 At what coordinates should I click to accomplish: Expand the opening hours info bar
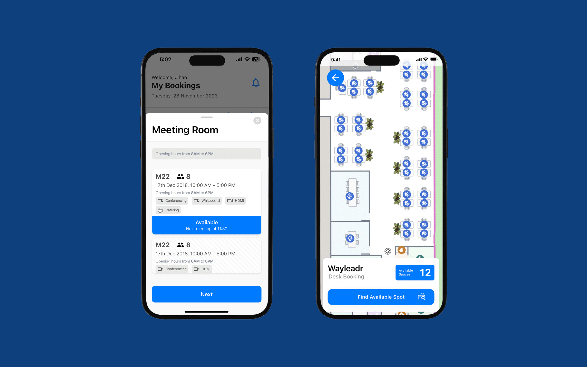[x=206, y=153]
